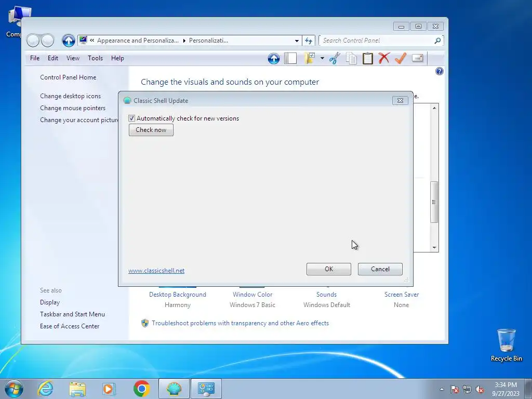
Task: Click the Email toolbar icon
Action: (417, 58)
